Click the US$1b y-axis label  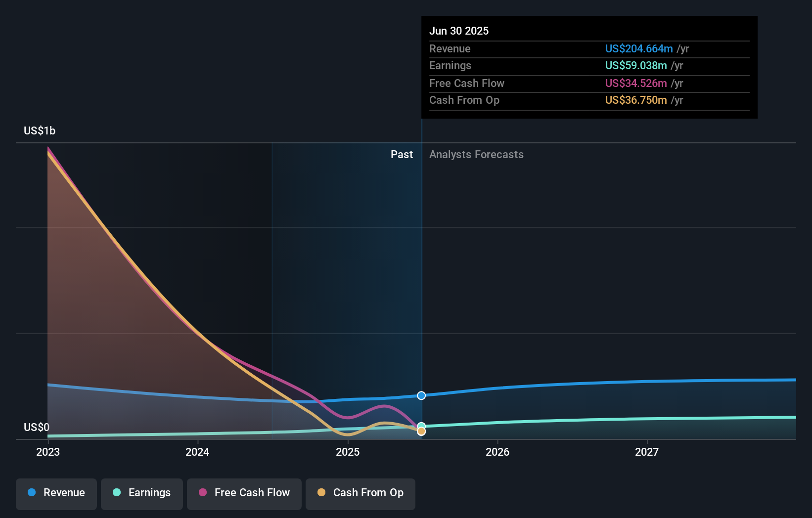coord(40,130)
